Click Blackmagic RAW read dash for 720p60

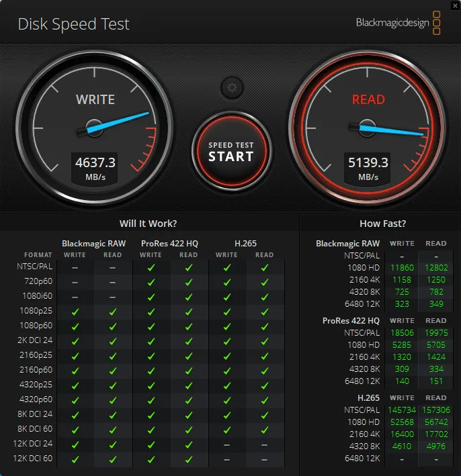pos(112,283)
